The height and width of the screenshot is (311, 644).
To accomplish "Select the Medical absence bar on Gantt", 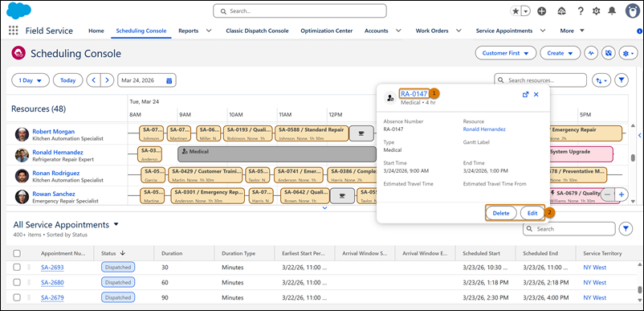I will (x=277, y=154).
